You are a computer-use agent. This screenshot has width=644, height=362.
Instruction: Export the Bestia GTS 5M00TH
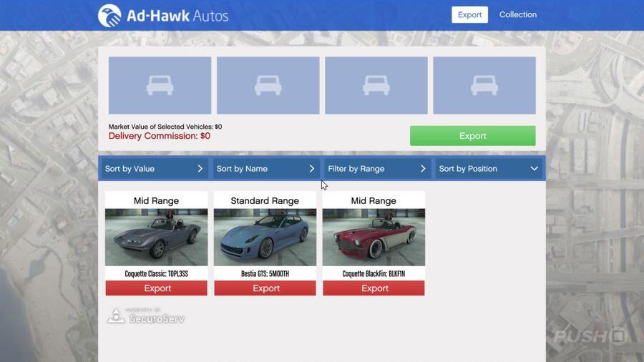point(265,288)
